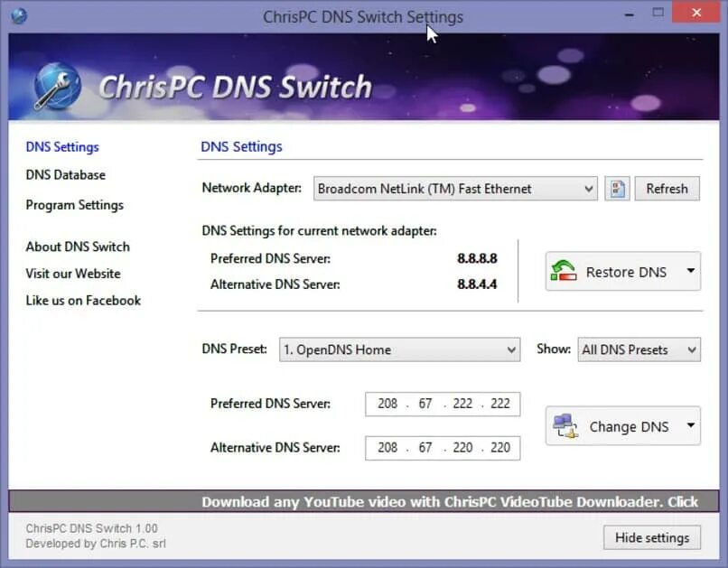
Task: Open Program Settings in the sidebar
Action: [x=74, y=205]
